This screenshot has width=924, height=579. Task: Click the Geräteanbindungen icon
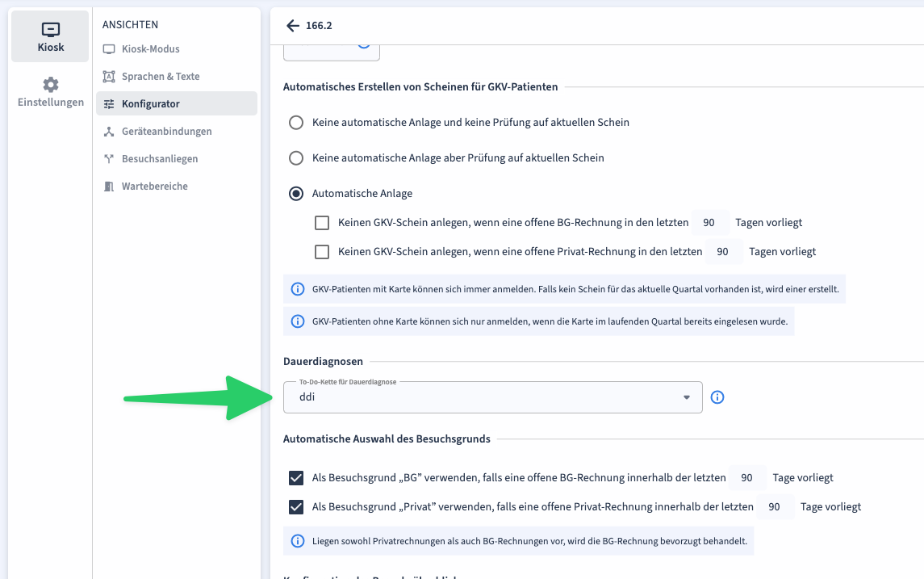coord(109,132)
